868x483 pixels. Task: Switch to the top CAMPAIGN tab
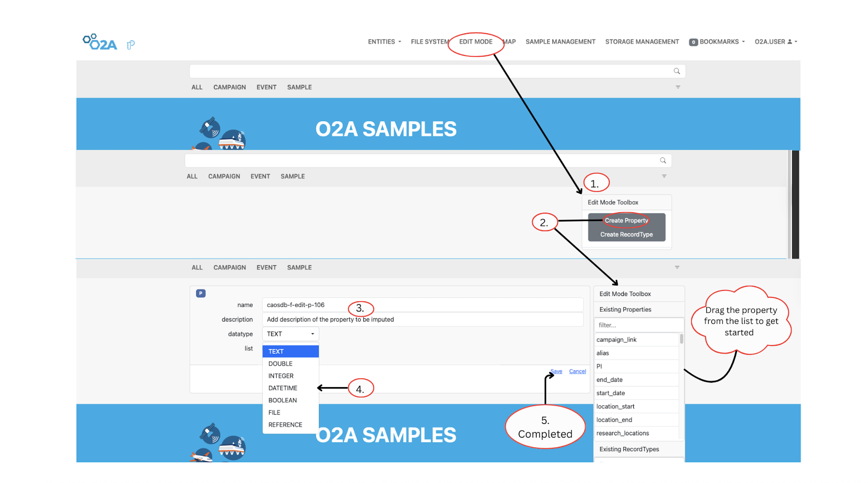point(229,87)
